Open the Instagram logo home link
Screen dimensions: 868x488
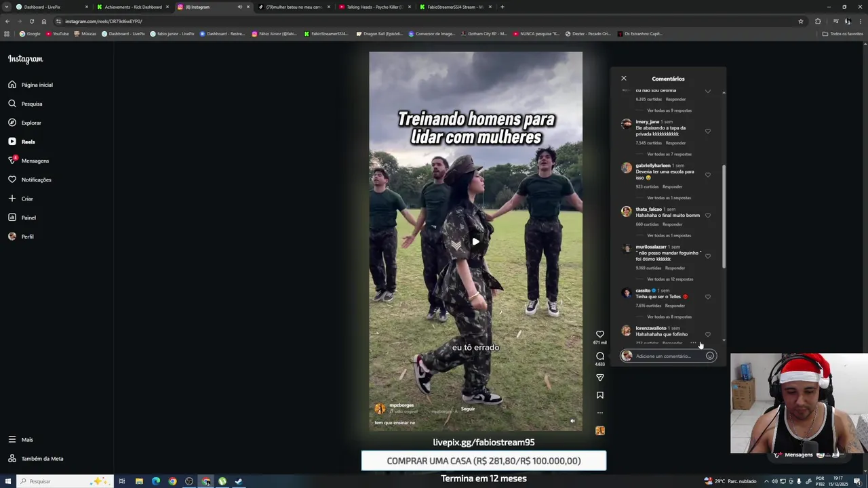(25, 59)
